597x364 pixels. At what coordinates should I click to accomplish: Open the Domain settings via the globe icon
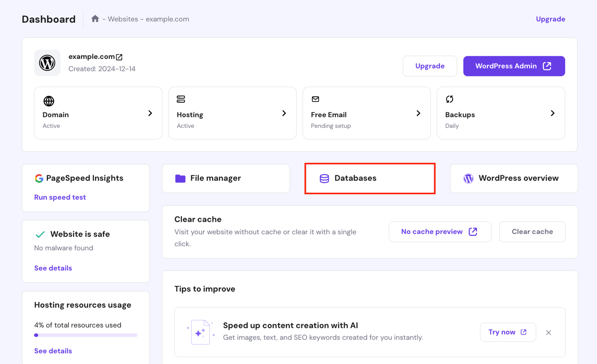48,100
